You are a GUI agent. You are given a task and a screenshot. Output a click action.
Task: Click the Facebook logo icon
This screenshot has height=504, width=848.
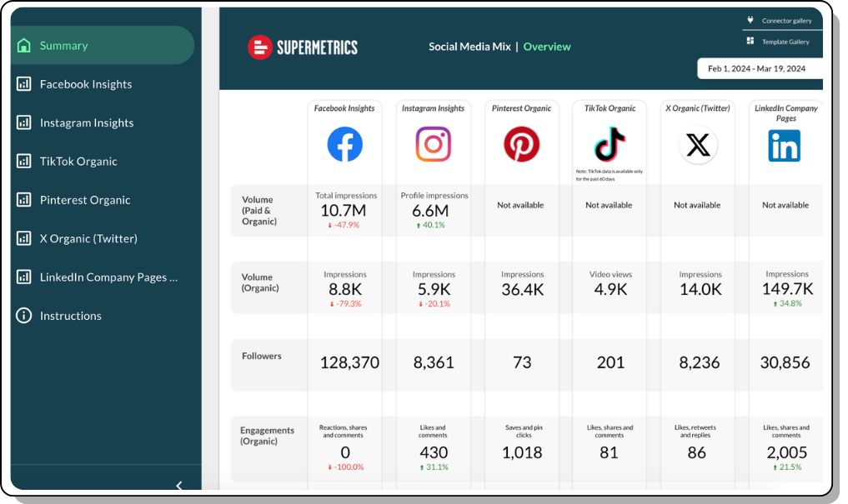pyautogui.click(x=344, y=144)
